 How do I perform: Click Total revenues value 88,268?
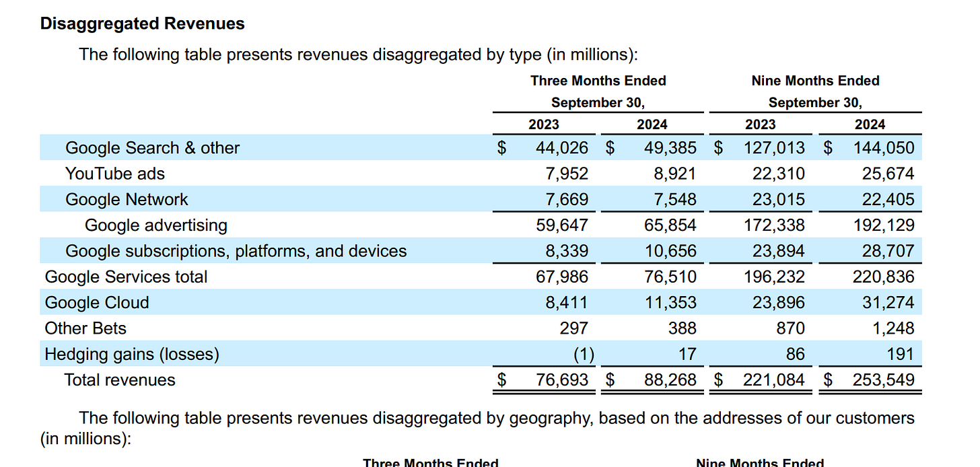pos(670,380)
